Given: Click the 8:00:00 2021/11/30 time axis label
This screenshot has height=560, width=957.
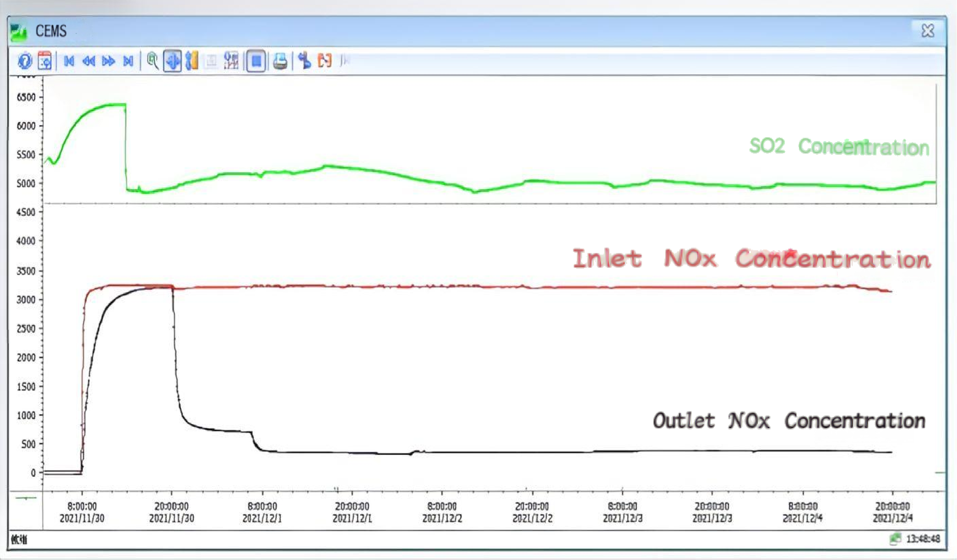Looking at the screenshot, I should 82,512.
